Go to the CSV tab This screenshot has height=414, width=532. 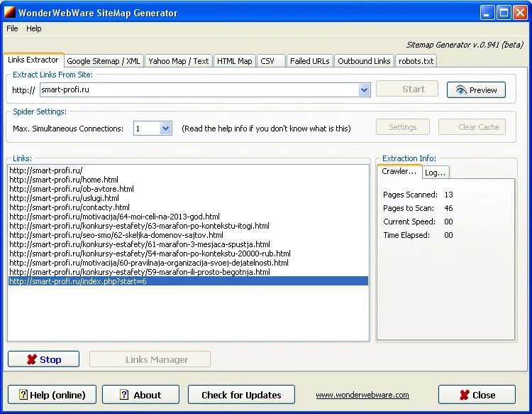[x=271, y=61]
